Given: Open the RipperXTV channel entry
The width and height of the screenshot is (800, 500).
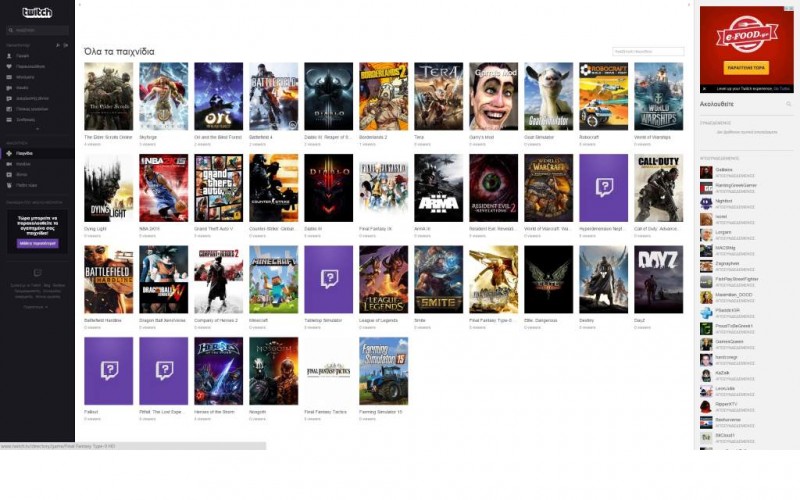Looking at the screenshot, I should pos(747,407).
